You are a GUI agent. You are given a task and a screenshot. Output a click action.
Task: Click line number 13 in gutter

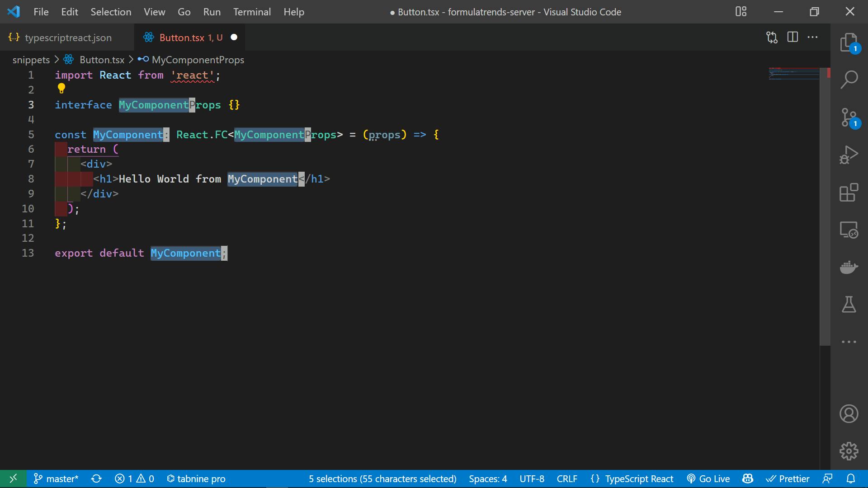[28, 253]
